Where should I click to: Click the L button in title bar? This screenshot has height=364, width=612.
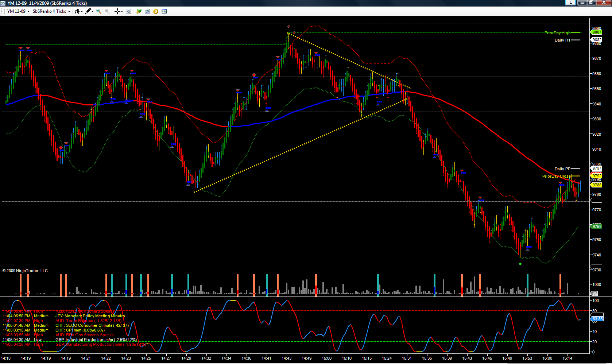(570, 3)
